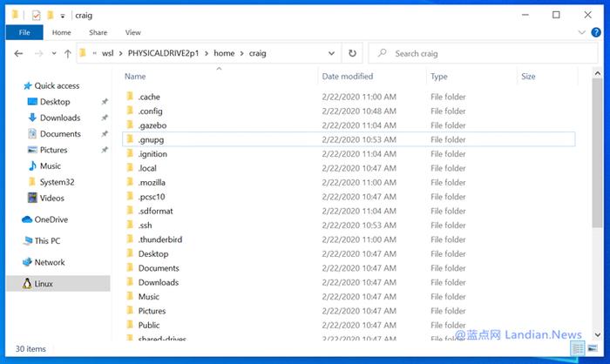Open Music in the navigation pane

(44, 166)
